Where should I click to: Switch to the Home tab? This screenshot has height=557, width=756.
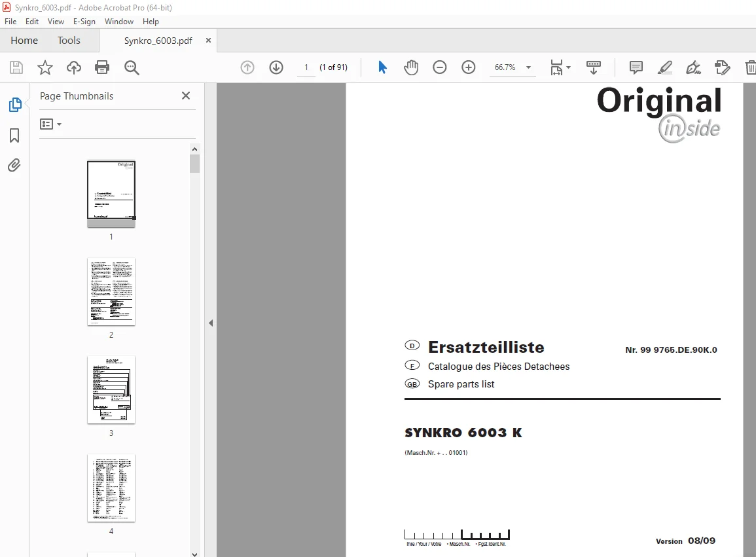[x=24, y=41]
